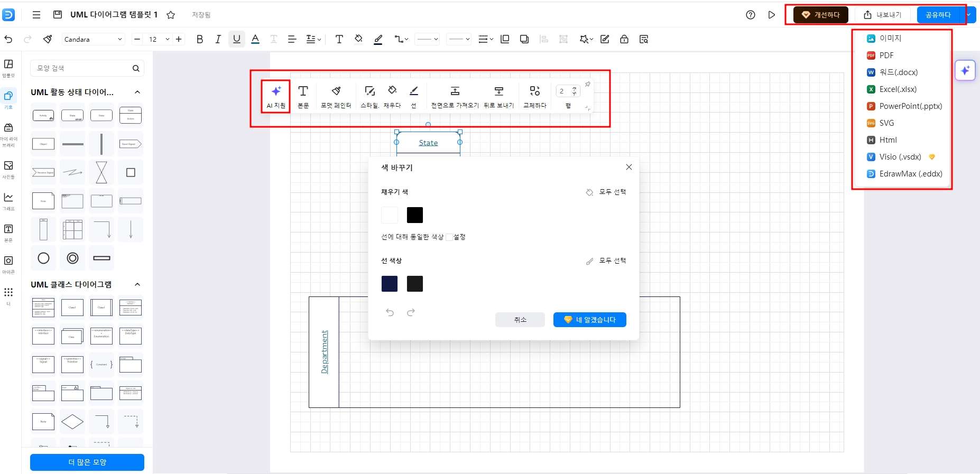Image resolution: width=980 pixels, height=474 pixels.
Task: Click 더 많은 모양 button
Action: click(87, 462)
